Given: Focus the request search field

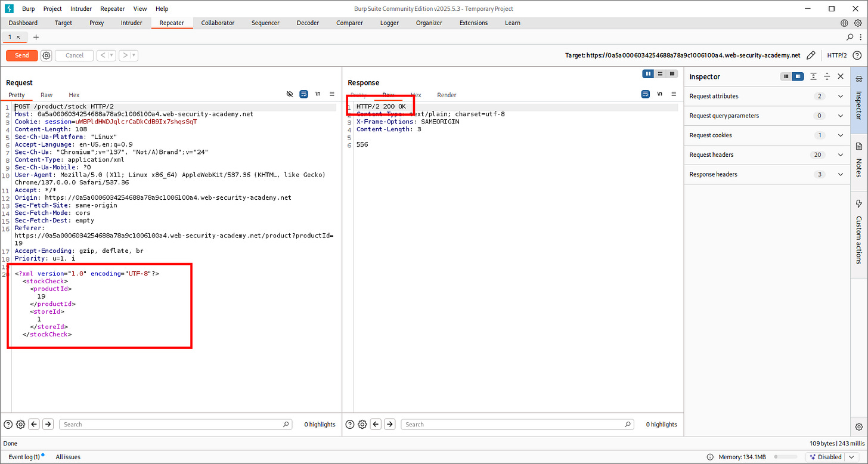Looking at the screenshot, I should coord(176,424).
